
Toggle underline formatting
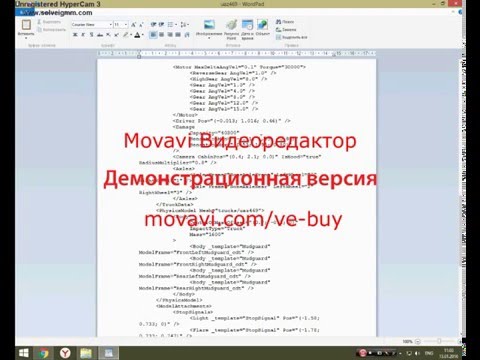click(x=91, y=35)
